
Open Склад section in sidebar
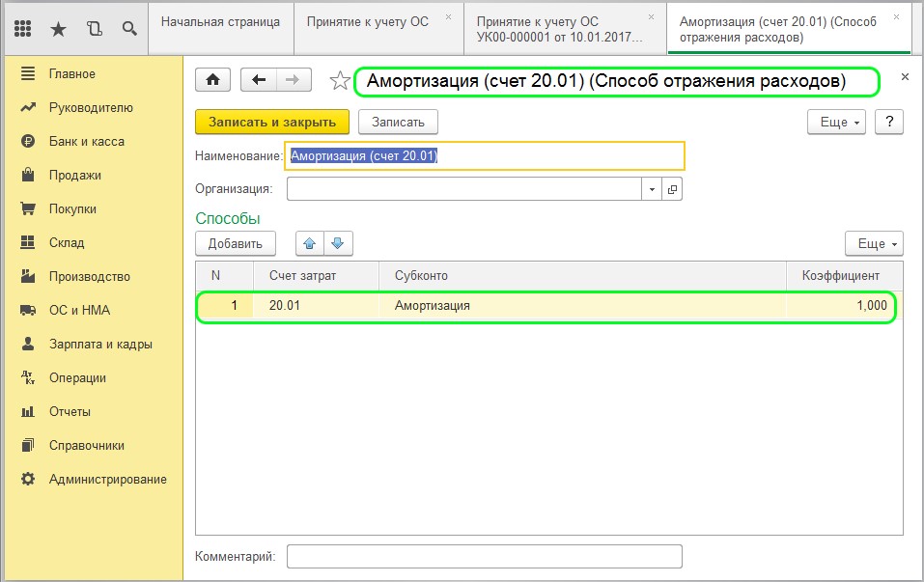[67, 242]
